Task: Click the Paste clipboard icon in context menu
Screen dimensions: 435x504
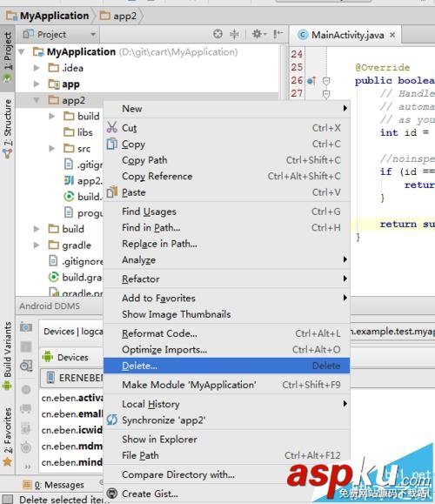Action: tap(112, 192)
